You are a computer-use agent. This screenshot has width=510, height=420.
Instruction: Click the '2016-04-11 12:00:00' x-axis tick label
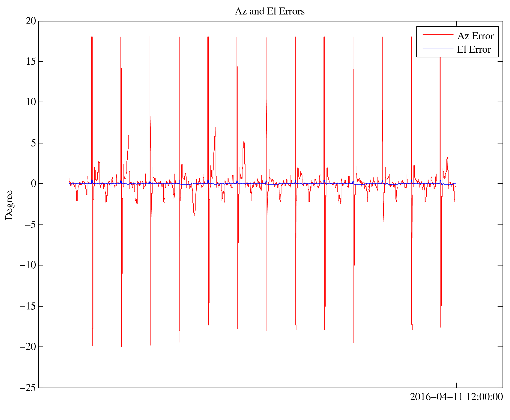tap(456, 397)
